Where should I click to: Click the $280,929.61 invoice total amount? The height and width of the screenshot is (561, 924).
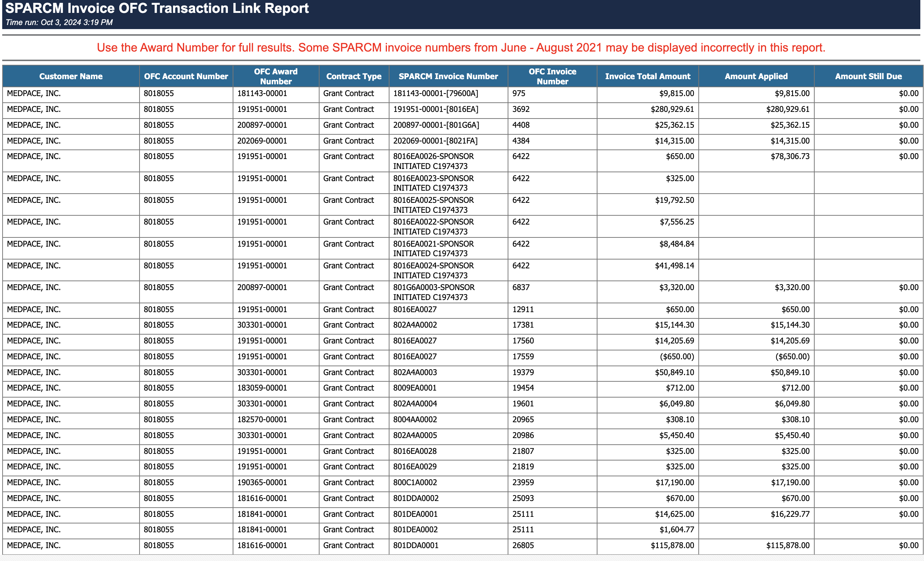[672, 109]
